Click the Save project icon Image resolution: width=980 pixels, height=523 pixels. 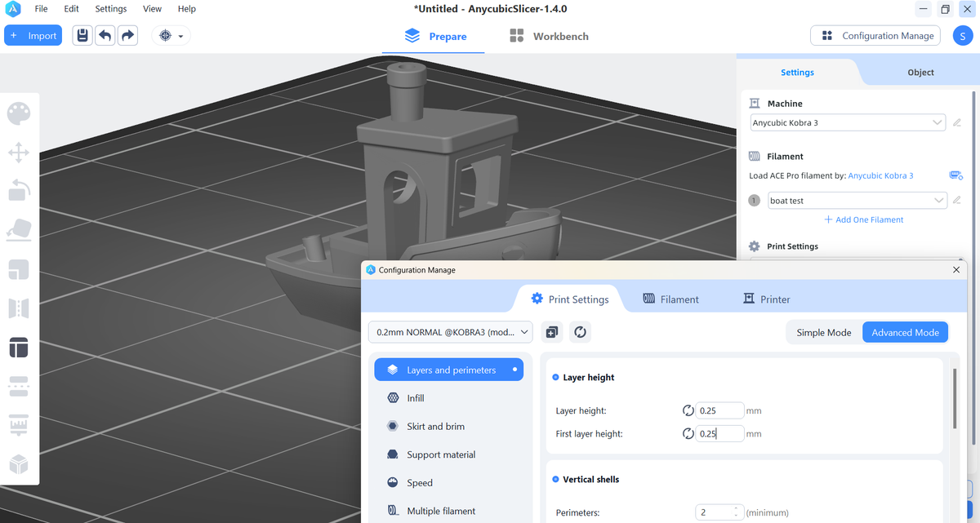82,36
